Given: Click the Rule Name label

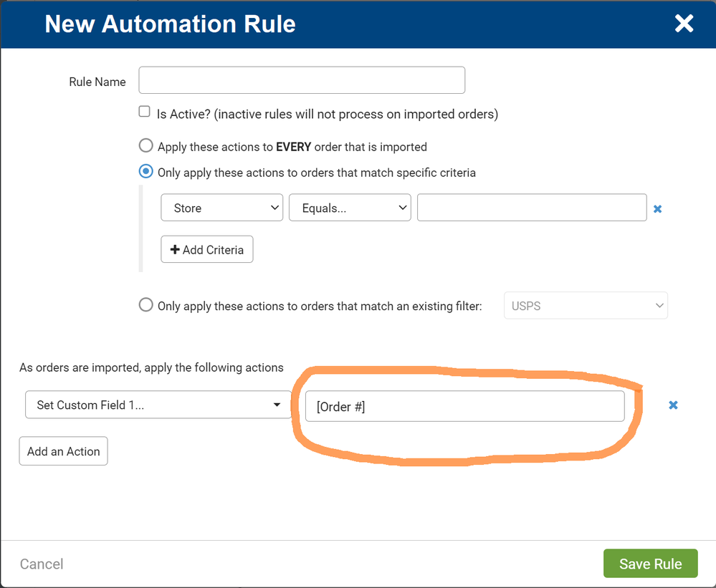Looking at the screenshot, I should click(97, 82).
